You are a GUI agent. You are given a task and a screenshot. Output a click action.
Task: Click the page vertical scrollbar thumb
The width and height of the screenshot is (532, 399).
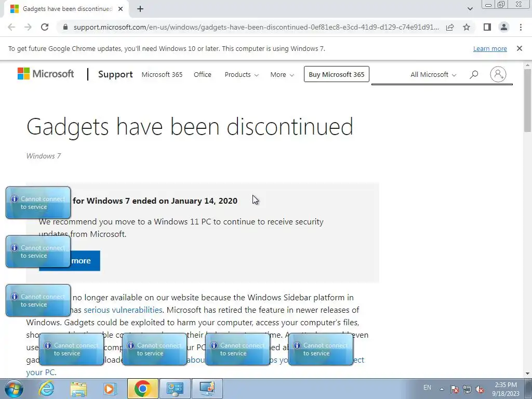(x=528, y=100)
